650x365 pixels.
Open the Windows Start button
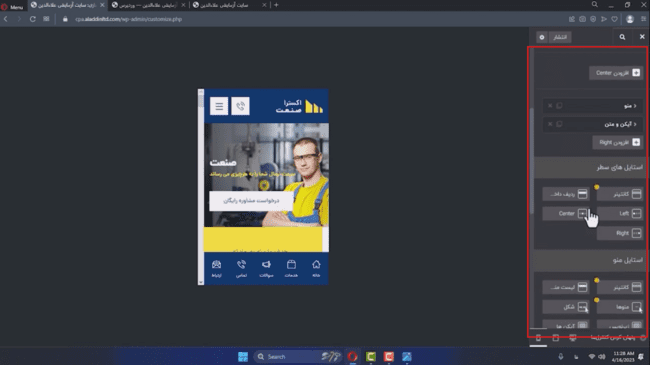[243, 357]
